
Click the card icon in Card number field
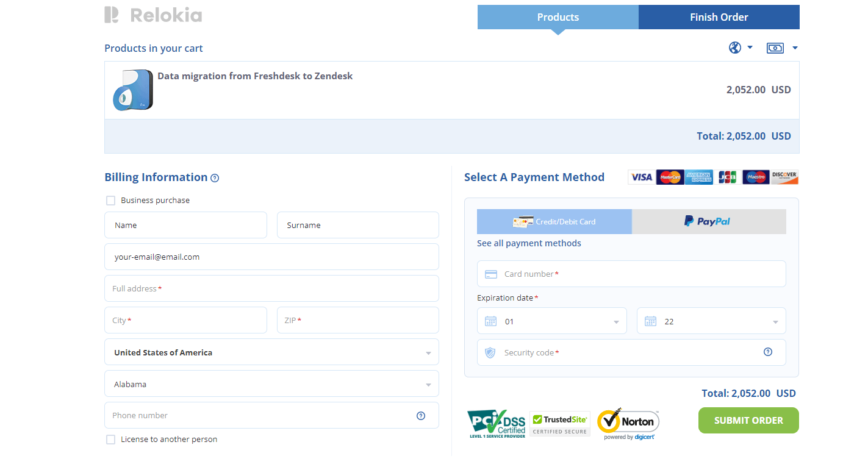(x=491, y=274)
